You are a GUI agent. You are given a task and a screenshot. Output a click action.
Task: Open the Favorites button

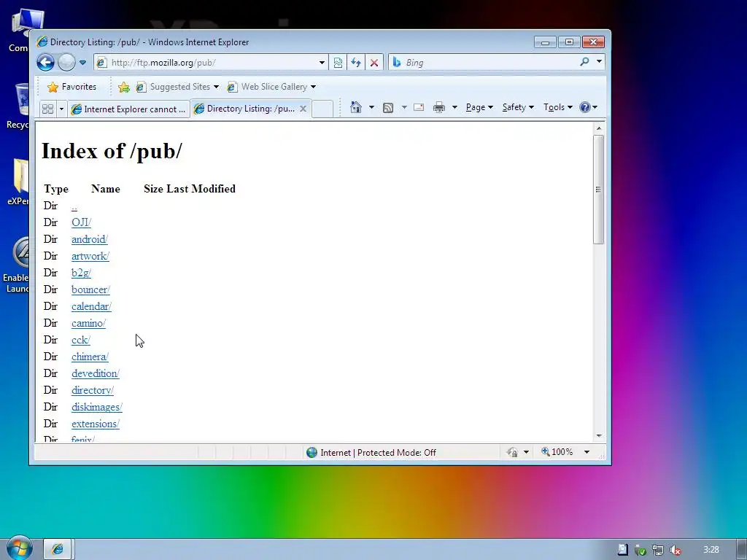pos(72,87)
